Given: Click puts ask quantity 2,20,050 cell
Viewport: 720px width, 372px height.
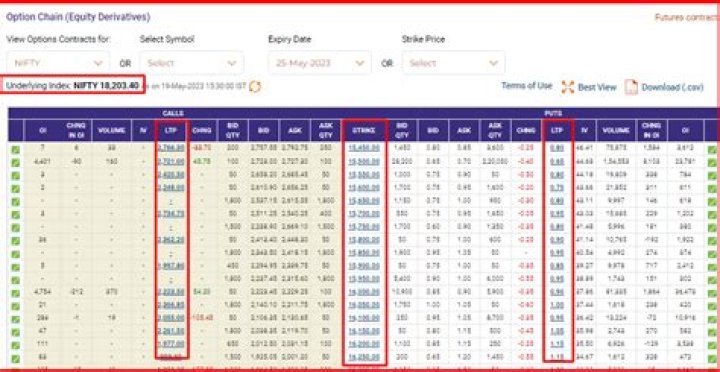Looking at the screenshot, I should click(x=495, y=162).
